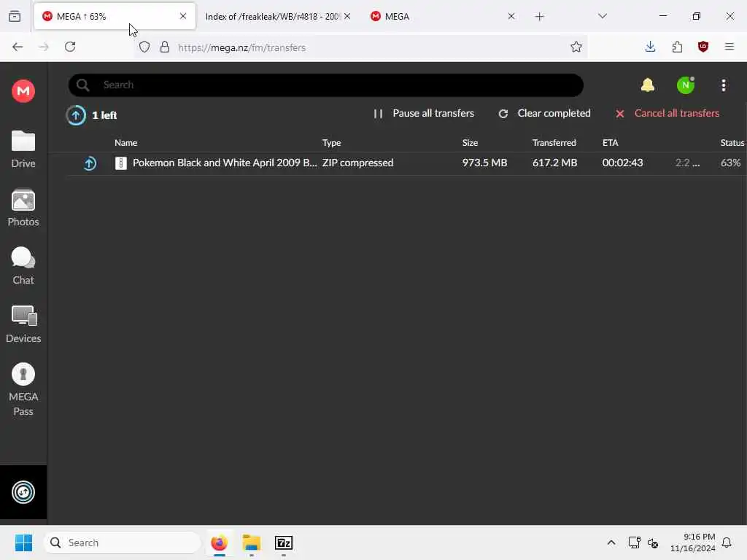Viewport: 747px width, 560px height.
Task: Click the site security padlock icon
Action: point(165,47)
